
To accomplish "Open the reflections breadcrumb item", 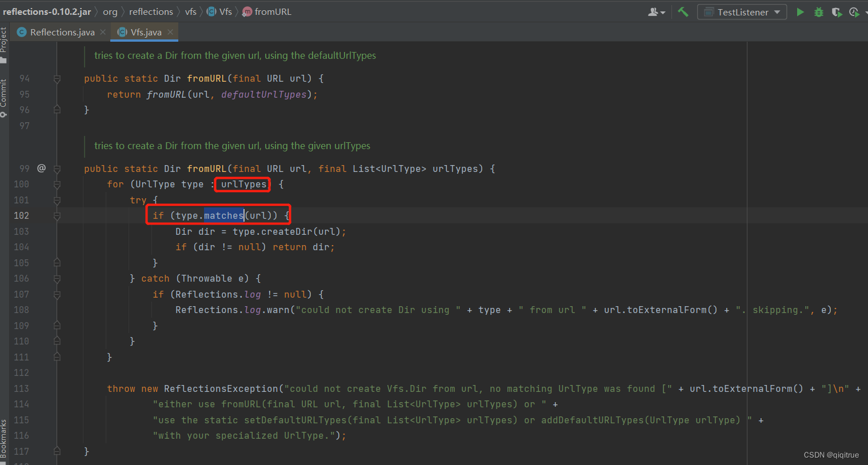I will click(x=151, y=11).
